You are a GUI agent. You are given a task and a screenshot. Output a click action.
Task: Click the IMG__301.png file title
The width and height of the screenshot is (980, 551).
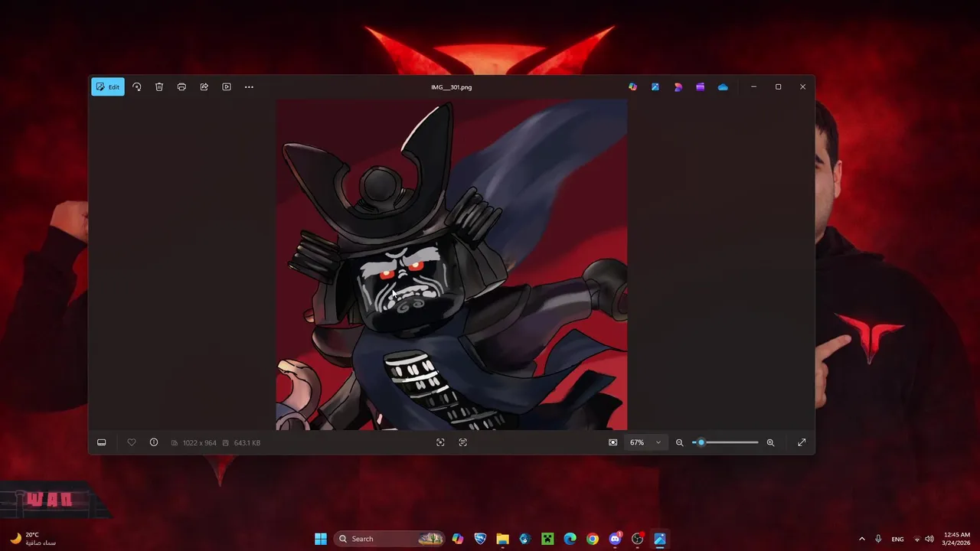pos(452,87)
